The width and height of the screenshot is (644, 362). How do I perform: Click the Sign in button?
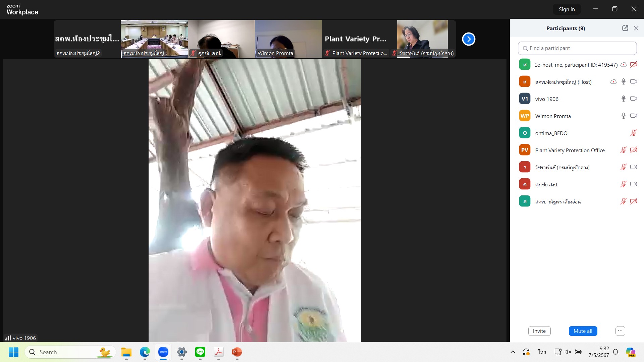tap(567, 9)
